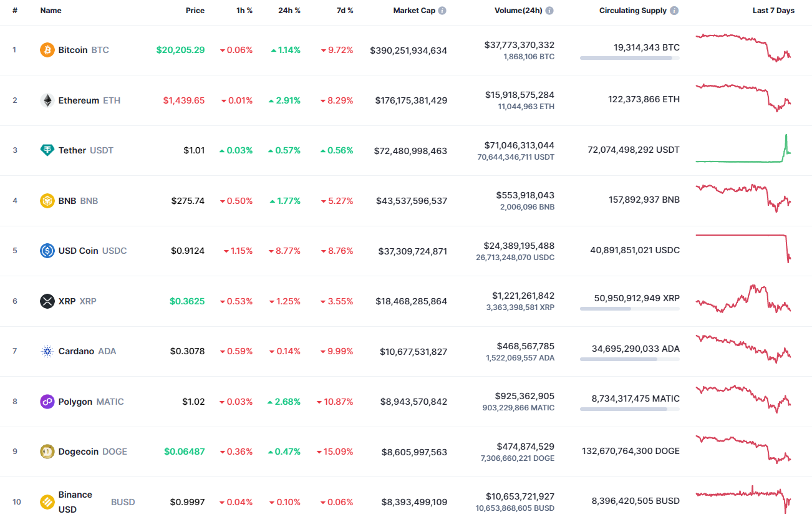The width and height of the screenshot is (812, 522).
Task: Click the Tether USDT logo
Action: [x=46, y=150]
